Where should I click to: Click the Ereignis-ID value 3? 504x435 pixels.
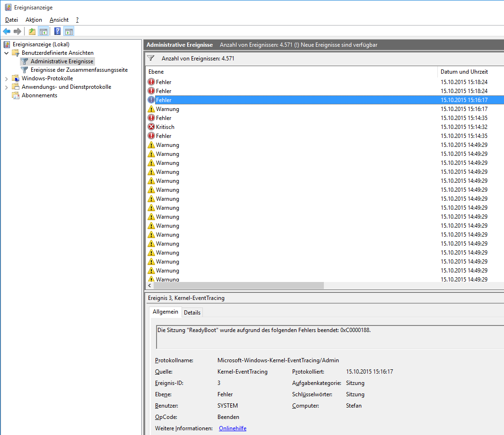pyautogui.click(x=219, y=383)
